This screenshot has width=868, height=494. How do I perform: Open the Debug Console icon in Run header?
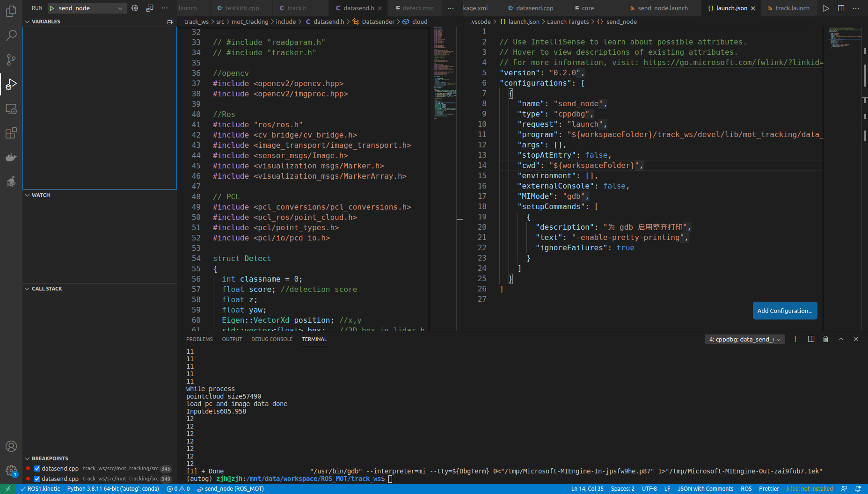pos(150,8)
